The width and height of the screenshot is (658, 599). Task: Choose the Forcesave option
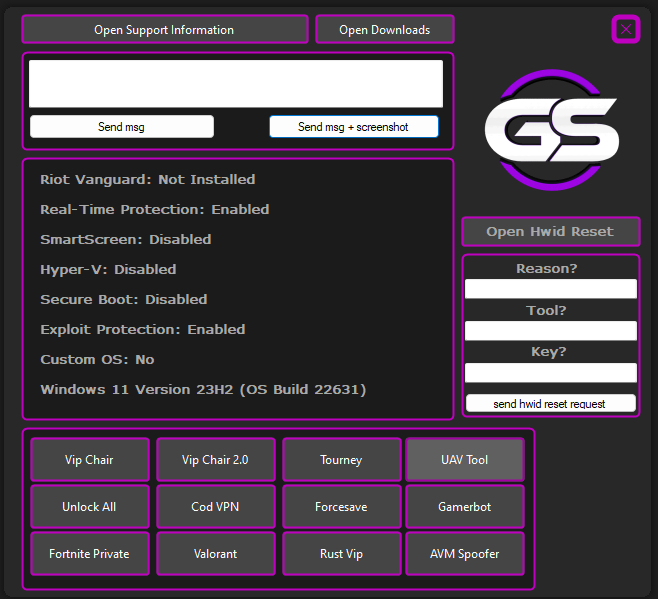(341, 507)
